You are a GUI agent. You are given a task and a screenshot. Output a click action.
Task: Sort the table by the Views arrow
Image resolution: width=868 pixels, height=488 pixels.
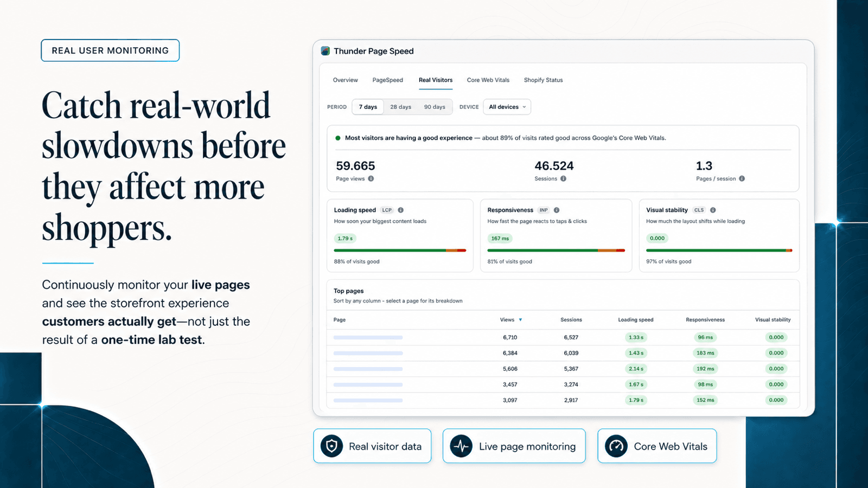click(x=520, y=320)
